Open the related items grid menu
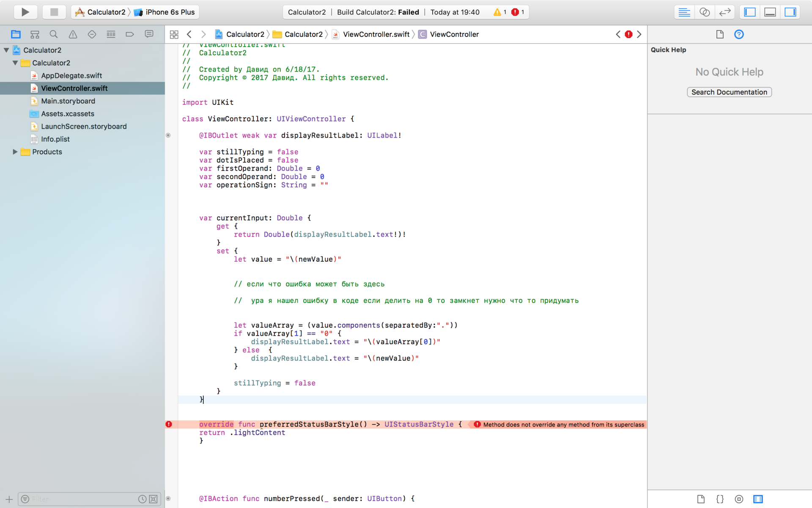Screen dimensions: 812x508 click(174, 34)
